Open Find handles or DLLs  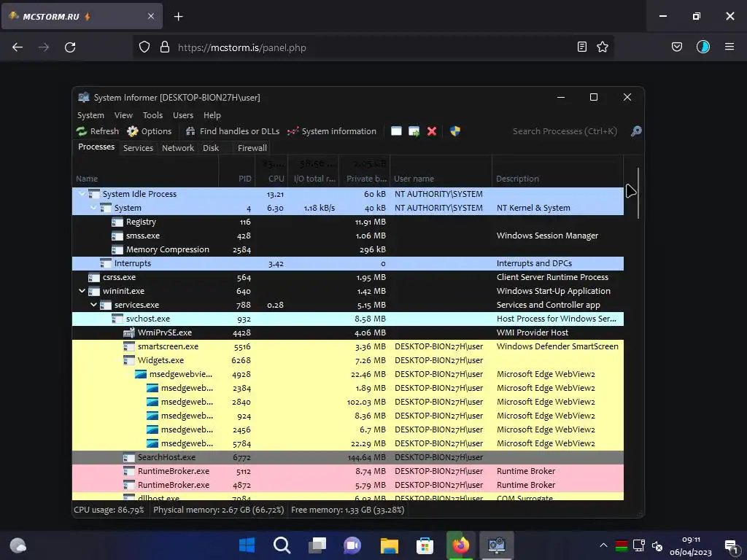233,131
